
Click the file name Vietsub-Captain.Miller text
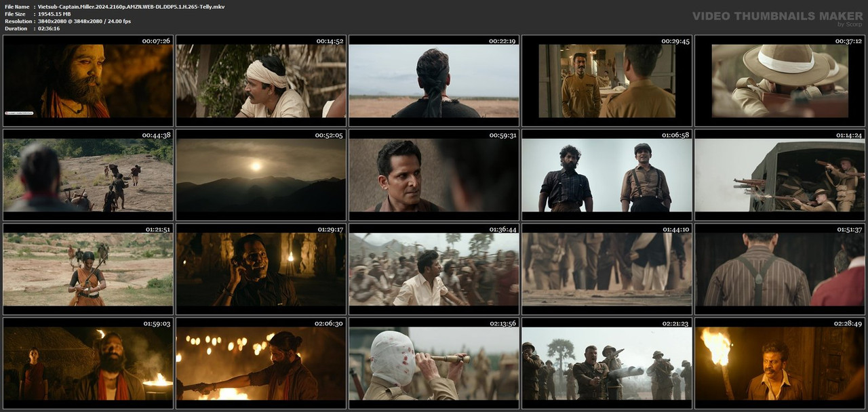131,7
